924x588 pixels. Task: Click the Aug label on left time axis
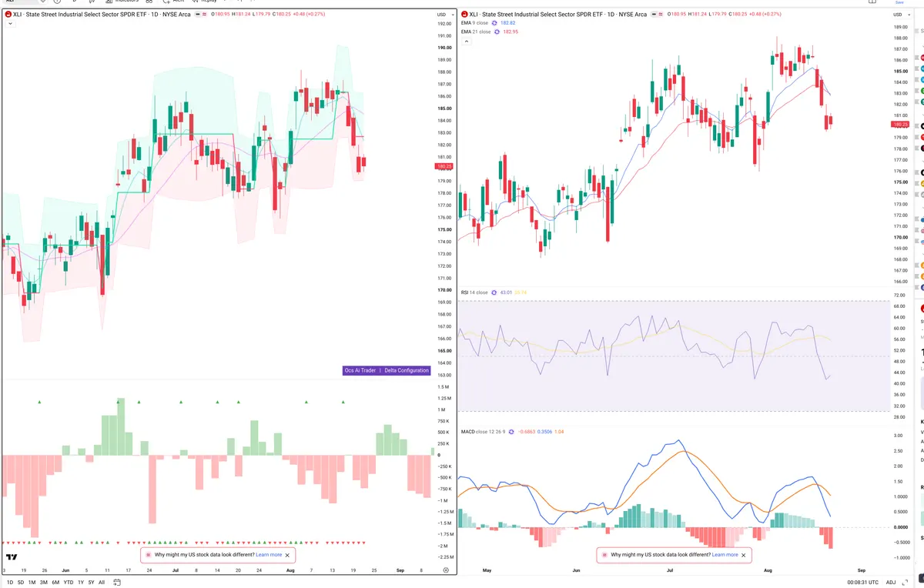coord(290,570)
